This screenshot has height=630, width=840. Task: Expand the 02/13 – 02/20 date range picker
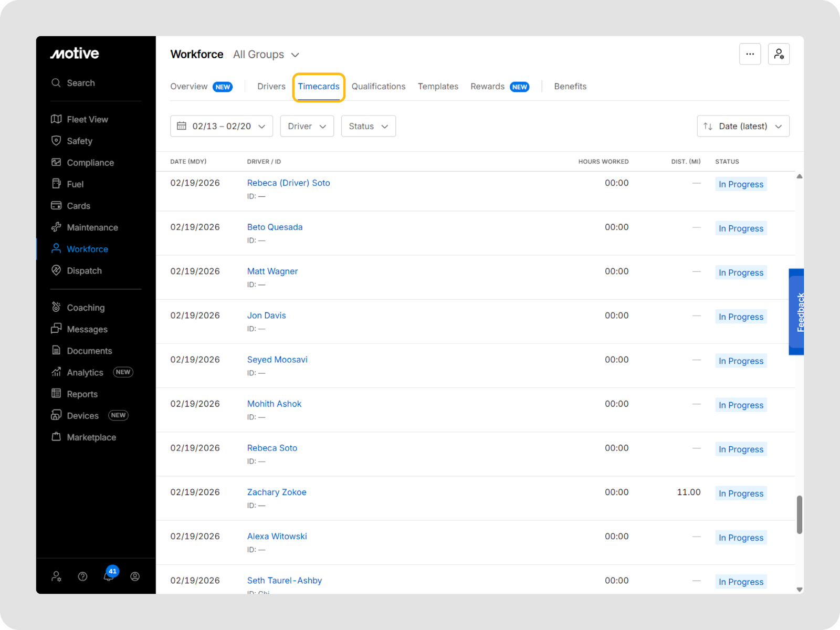[x=222, y=127]
